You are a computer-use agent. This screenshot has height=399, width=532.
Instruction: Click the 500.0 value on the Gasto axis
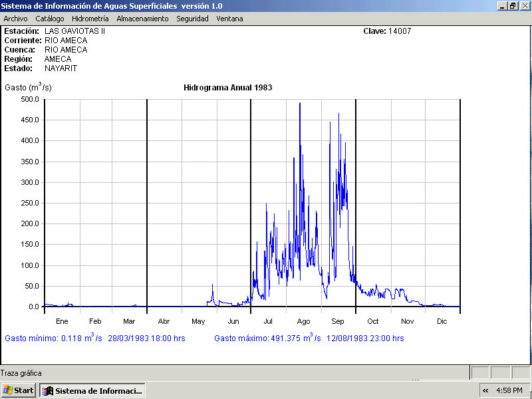31,99
